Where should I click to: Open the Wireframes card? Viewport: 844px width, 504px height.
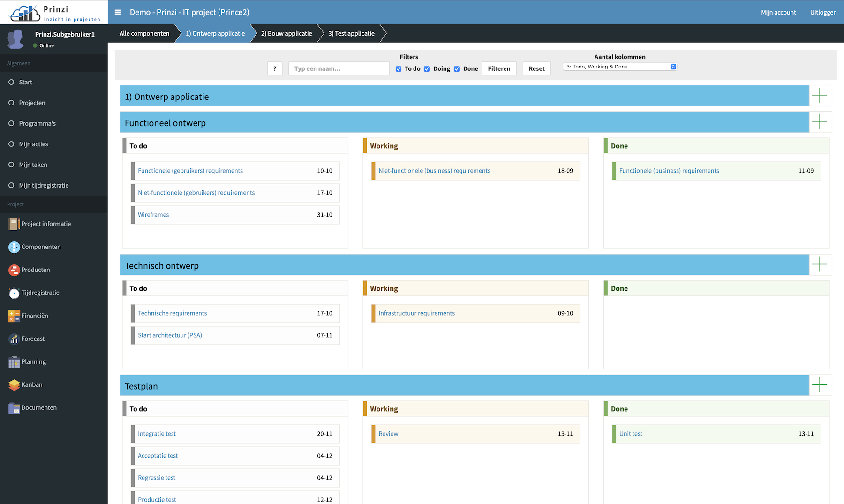[x=235, y=215]
